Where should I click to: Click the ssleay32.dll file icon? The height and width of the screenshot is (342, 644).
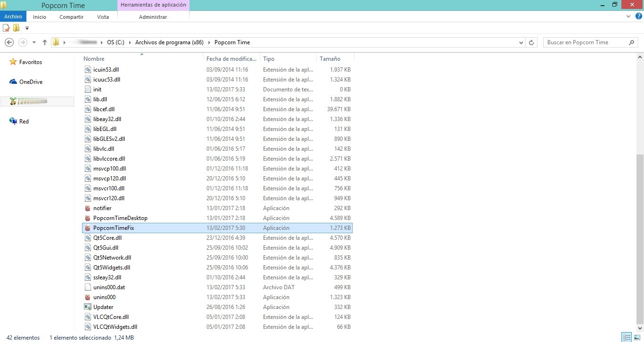pos(87,277)
